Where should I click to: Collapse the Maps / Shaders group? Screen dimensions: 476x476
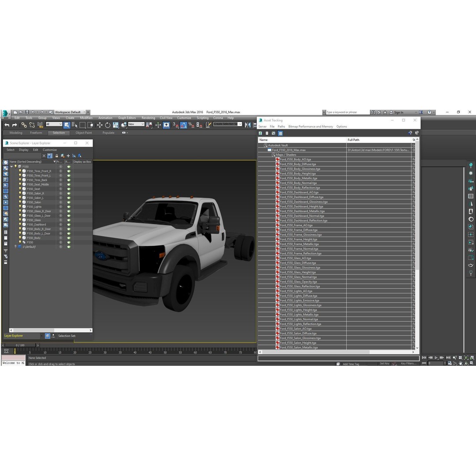pos(274,155)
